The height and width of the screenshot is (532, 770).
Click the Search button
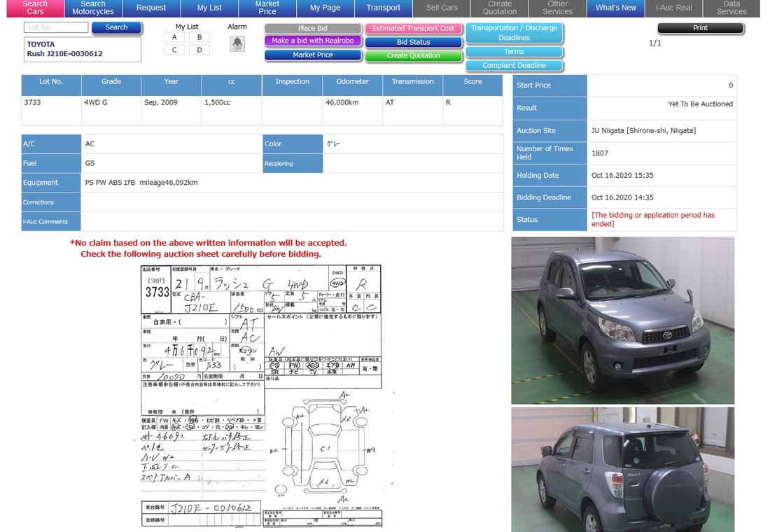(x=116, y=27)
